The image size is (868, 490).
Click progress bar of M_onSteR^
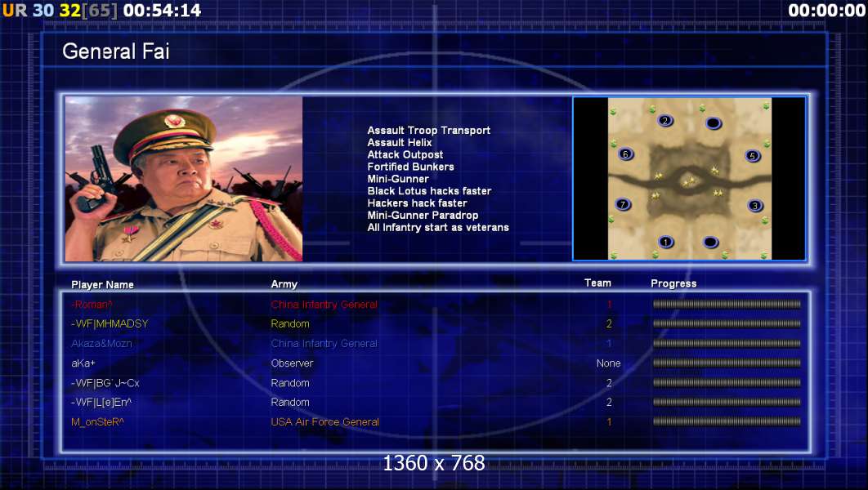(727, 421)
